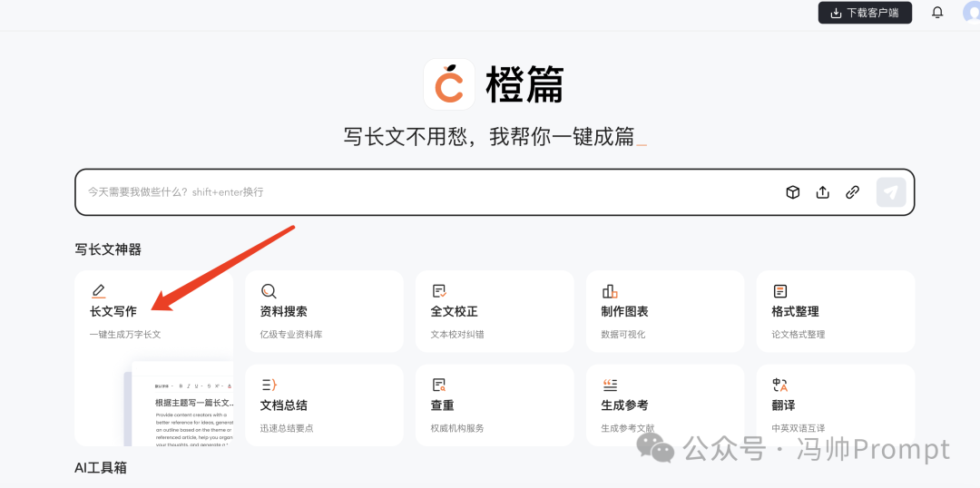Image resolution: width=980 pixels, height=488 pixels.
Task: Click the send arrow button
Action: [891, 192]
